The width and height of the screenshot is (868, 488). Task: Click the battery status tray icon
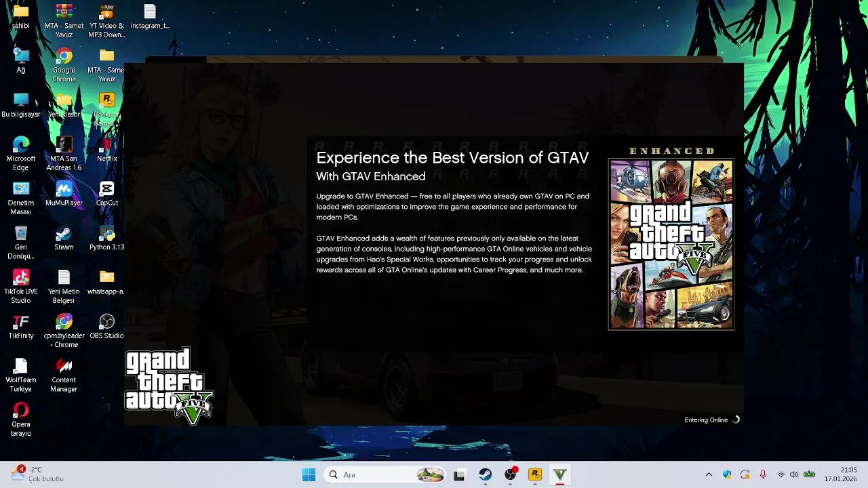coord(809,475)
